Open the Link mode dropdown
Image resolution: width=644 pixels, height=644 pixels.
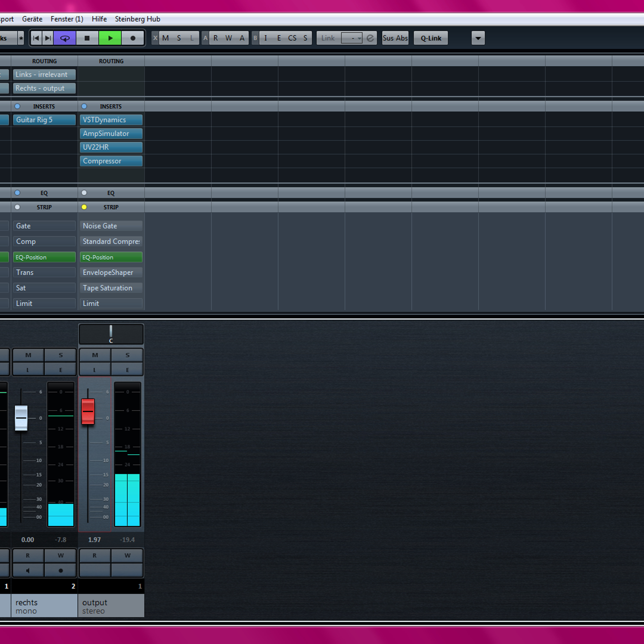(x=352, y=38)
